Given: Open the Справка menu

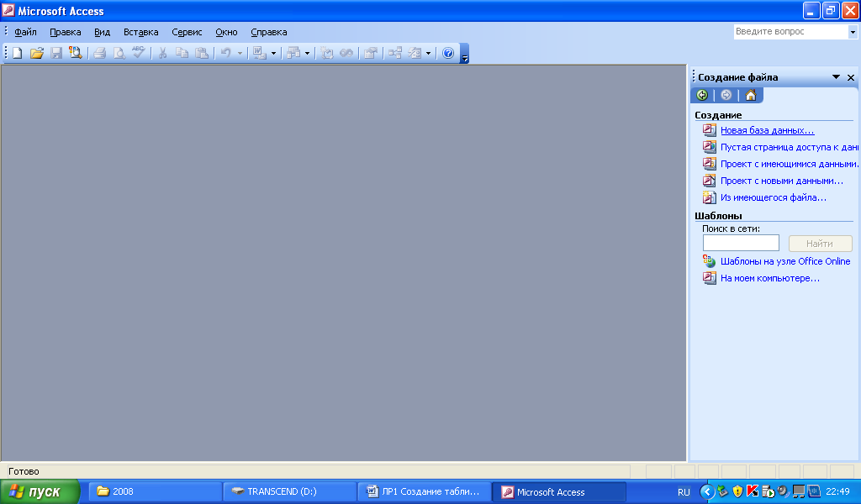Looking at the screenshot, I should coord(268,32).
